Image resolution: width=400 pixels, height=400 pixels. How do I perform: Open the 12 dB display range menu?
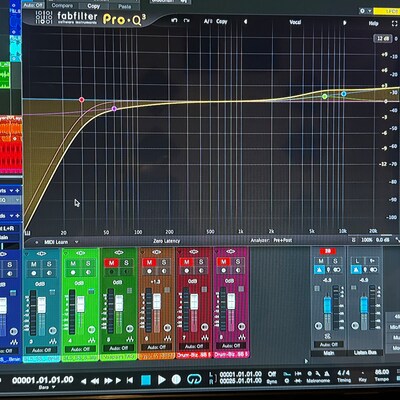[383, 38]
